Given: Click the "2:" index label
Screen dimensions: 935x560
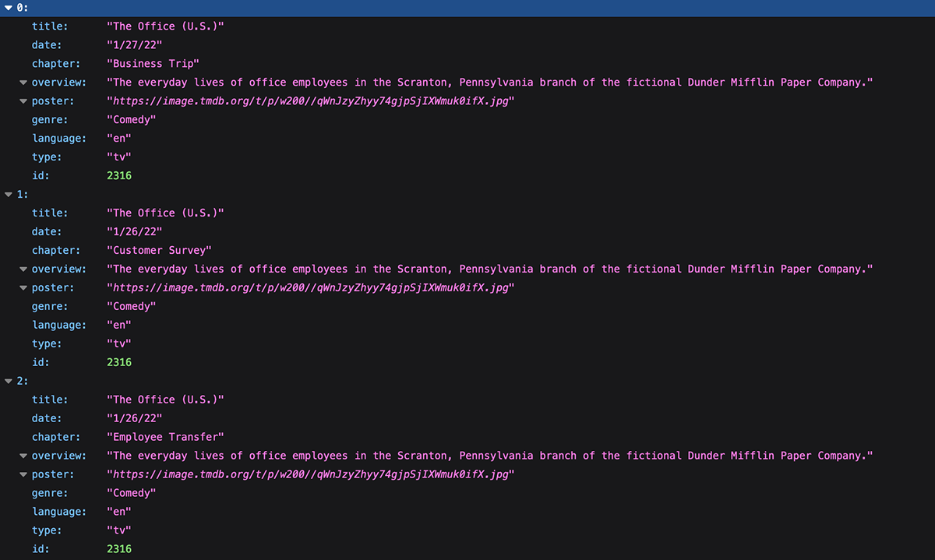Looking at the screenshot, I should pyautogui.click(x=23, y=382).
